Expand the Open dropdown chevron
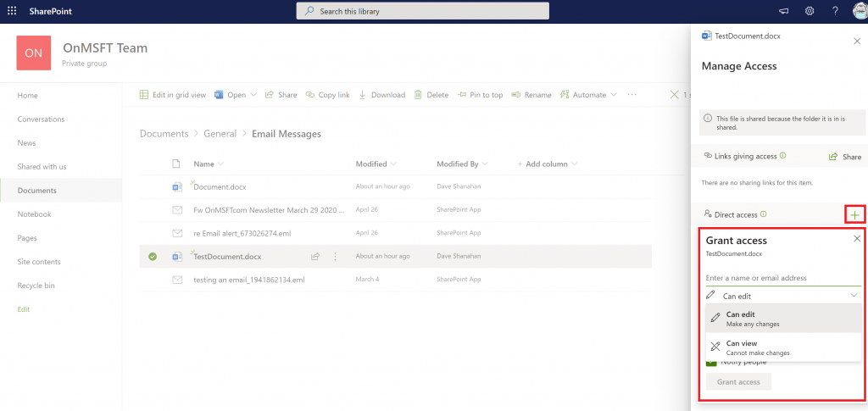The width and height of the screenshot is (868, 411). coord(253,95)
